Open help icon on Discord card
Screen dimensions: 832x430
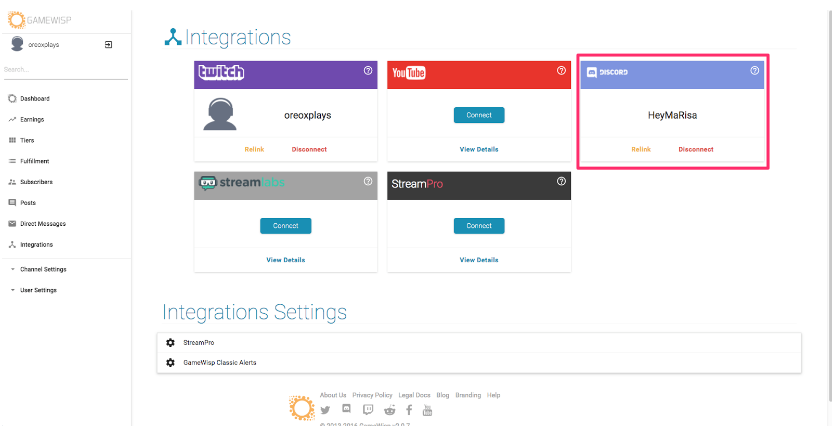(x=755, y=71)
